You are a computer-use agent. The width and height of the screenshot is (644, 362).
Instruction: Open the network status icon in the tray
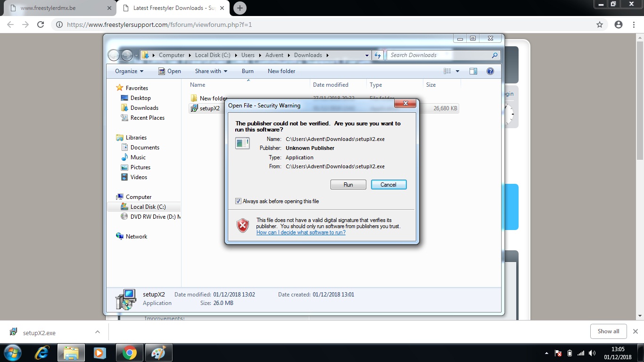tap(581, 353)
